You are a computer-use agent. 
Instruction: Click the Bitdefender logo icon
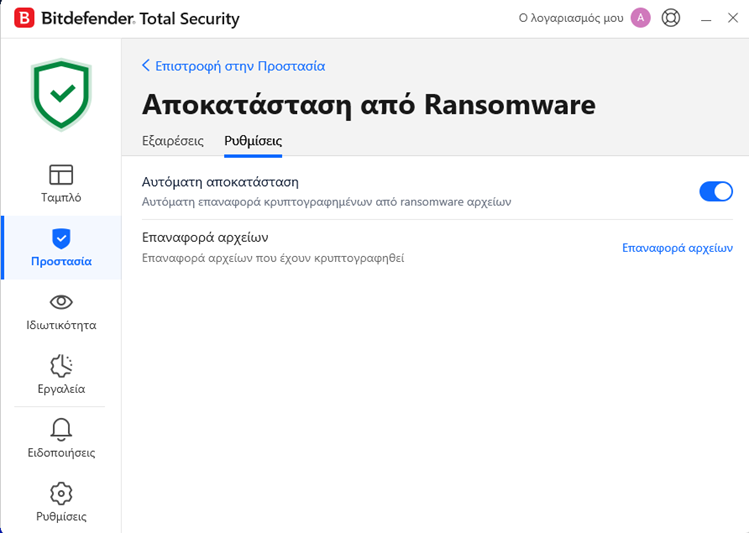click(x=20, y=19)
